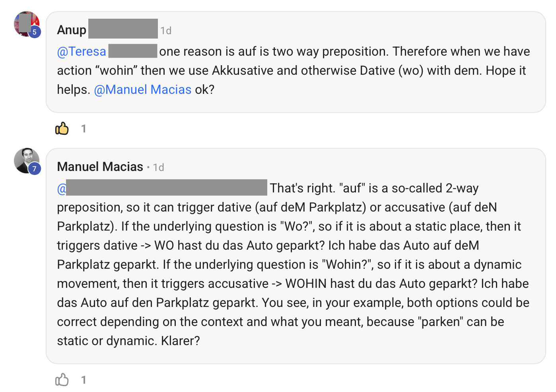Like Manuel Macias's comment with the thumbs-up
The width and height of the screenshot is (556, 392).
click(62, 380)
